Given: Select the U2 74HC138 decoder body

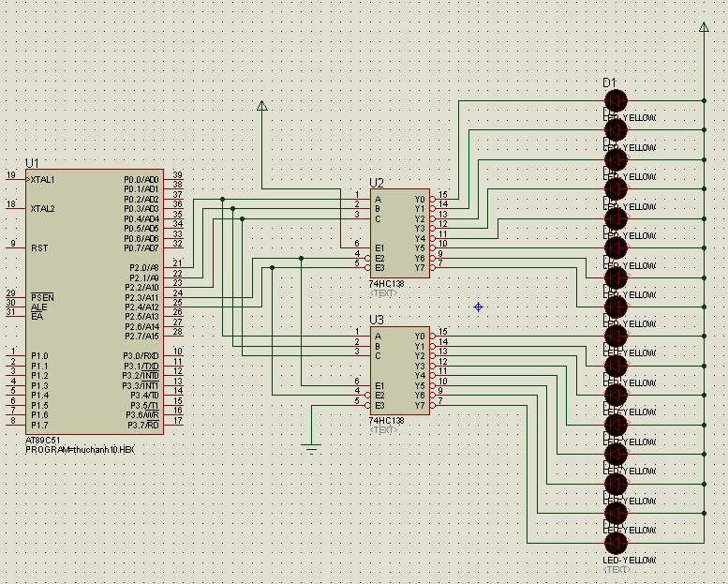Looking at the screenshot, I should click(x=400, y=233).
